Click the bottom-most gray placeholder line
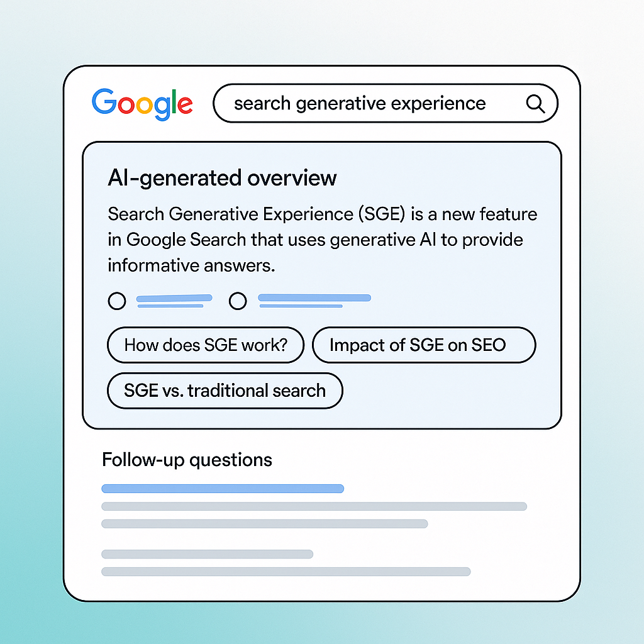The height and width of the screenshot is (644, 644). pos(286,572)
